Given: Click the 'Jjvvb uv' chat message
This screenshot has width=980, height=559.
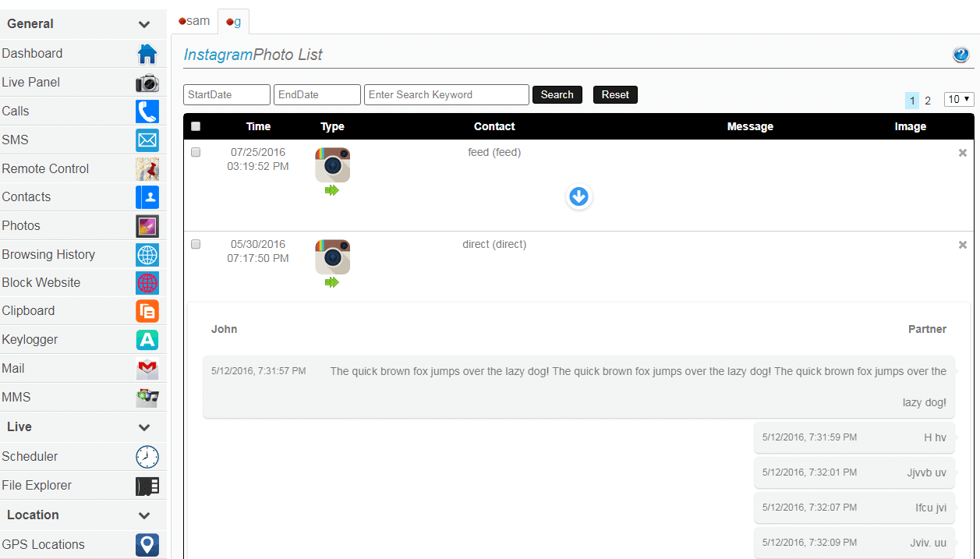Looking at the screenshot, I should point(854,472).
